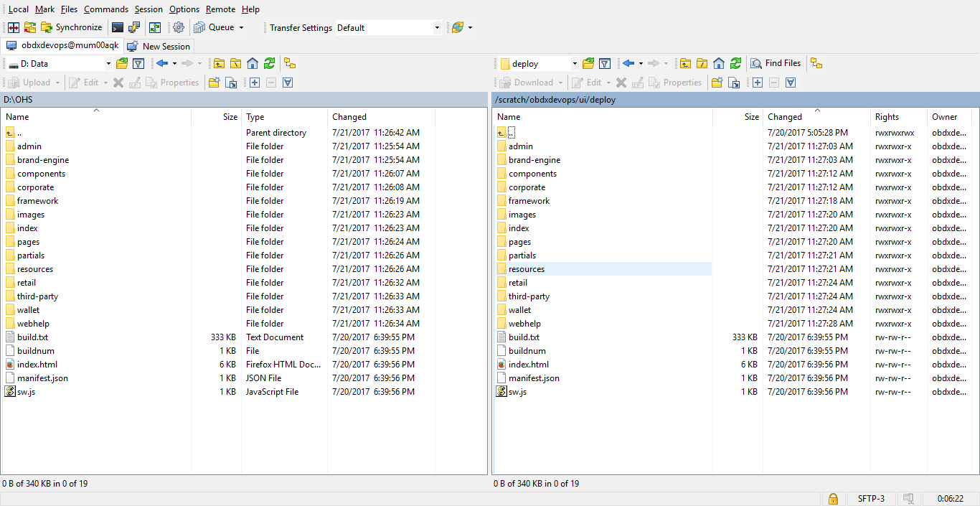Refresh the remote deploy directory

[x=736, y=63]
